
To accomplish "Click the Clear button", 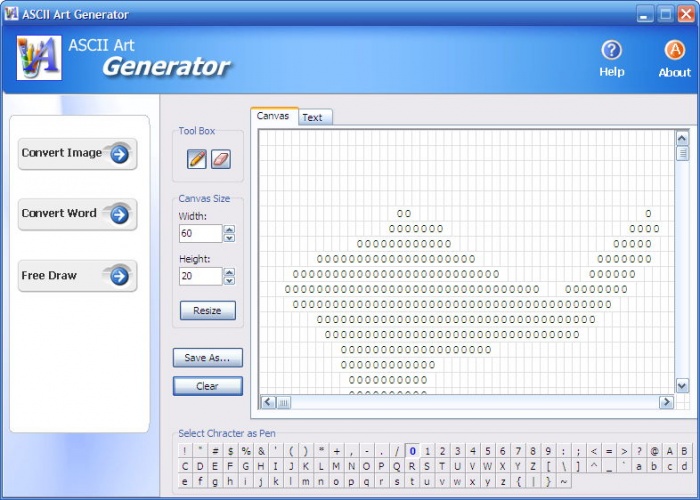I will (208, 386).
